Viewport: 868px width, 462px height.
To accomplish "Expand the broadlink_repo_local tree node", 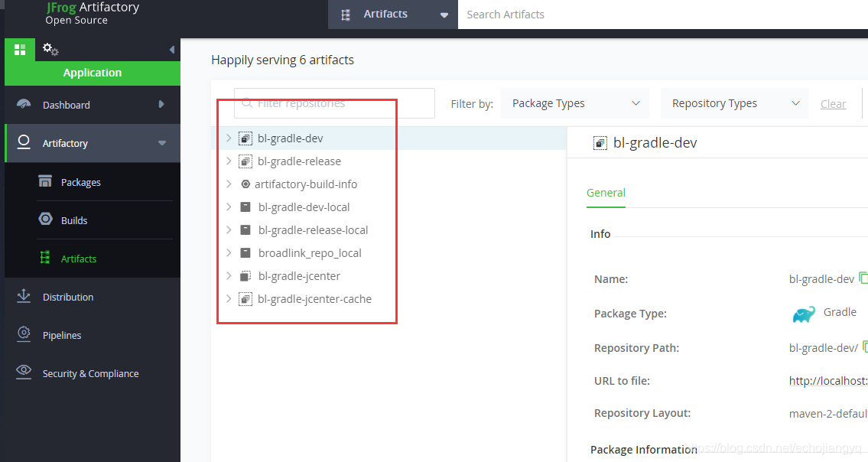I will [x=229, y=253].
